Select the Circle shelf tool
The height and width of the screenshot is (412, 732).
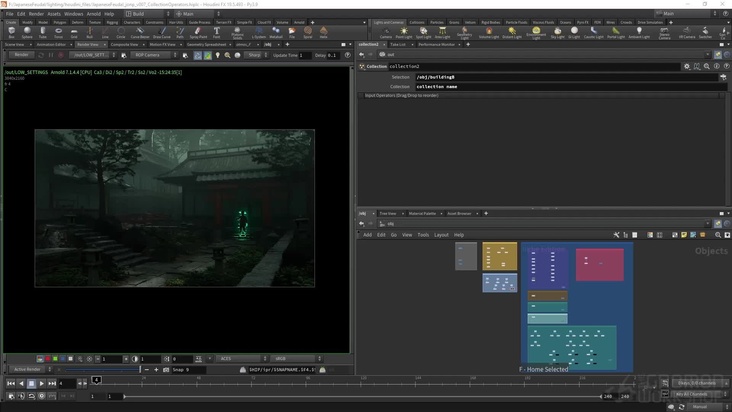tap(121, 32)
